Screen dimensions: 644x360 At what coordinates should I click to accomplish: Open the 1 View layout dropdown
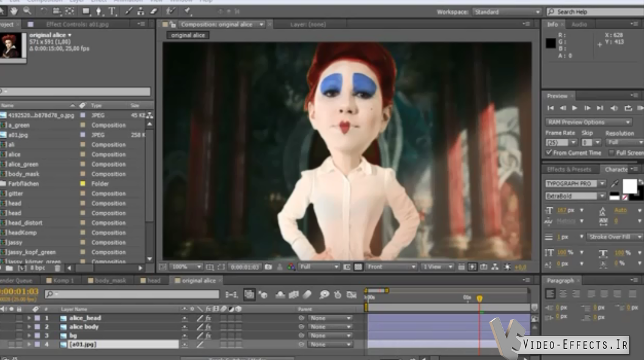[x=437, y=267]
